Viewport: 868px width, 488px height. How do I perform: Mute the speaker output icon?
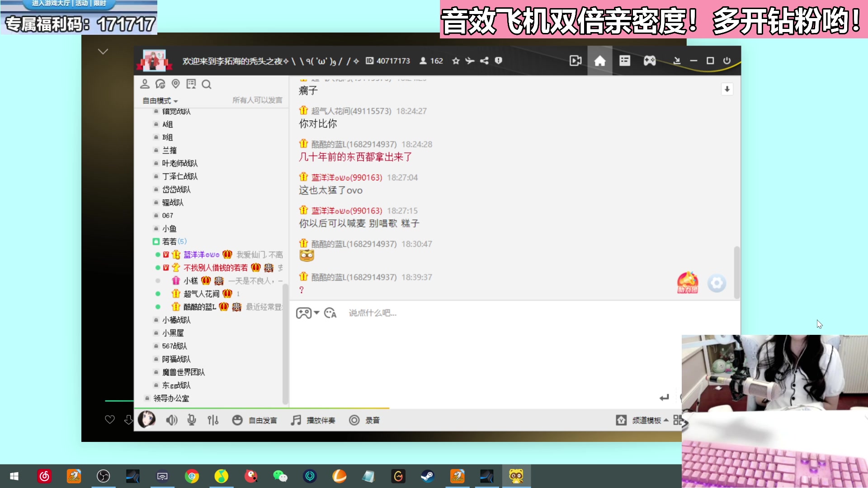click(x=171, y=420)
